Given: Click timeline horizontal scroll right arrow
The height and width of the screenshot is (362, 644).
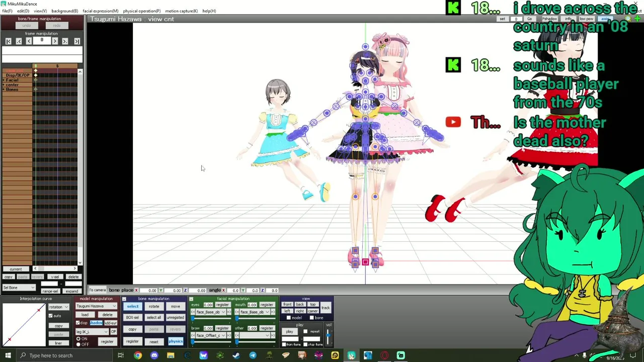Looking at the screenshot, I should [x=75, y=268].
